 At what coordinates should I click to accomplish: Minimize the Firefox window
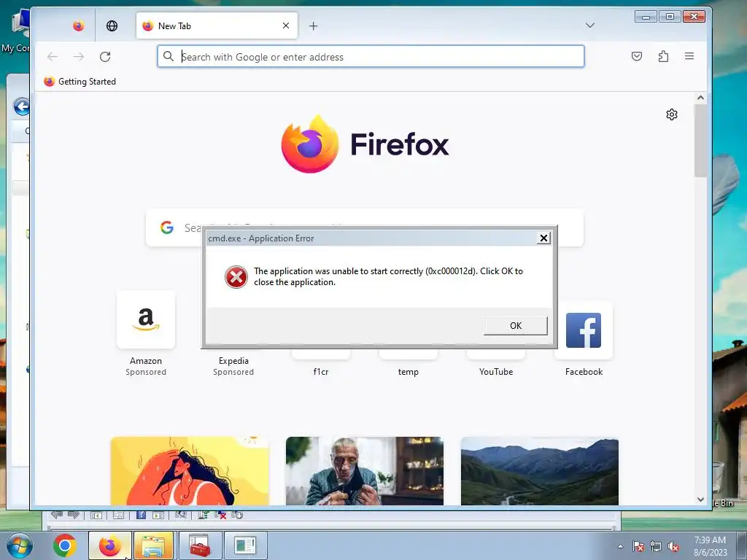coord(646,17)
